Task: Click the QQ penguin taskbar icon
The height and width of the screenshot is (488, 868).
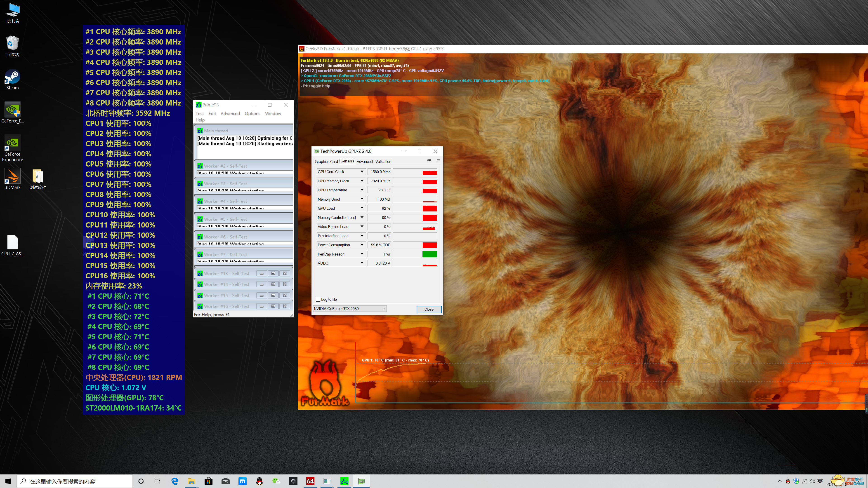Action: coord(259,481)
